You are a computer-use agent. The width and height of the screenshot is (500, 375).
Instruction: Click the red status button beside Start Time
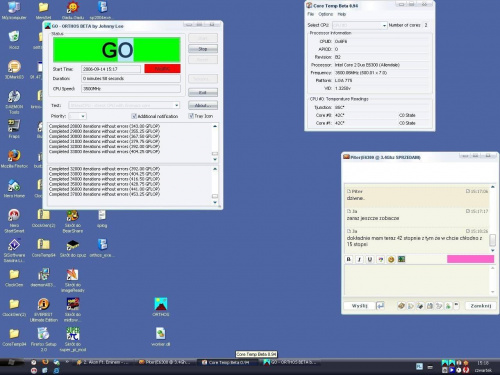(162, 69)
